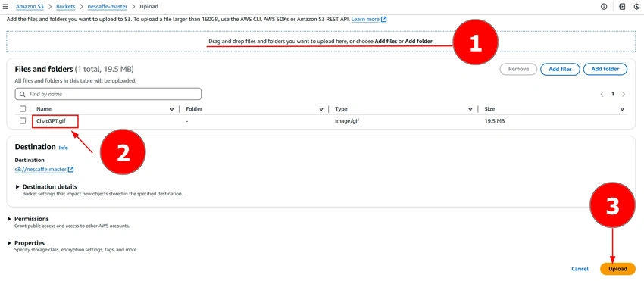Click the Remove button
This screenshot has width=644, height=281.
pos(518,70)
